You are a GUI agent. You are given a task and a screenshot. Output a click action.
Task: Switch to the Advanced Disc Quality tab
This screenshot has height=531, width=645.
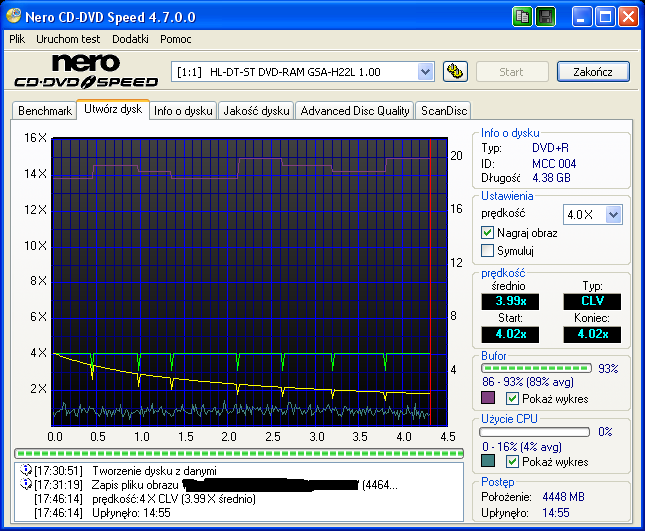coord(355,111)
